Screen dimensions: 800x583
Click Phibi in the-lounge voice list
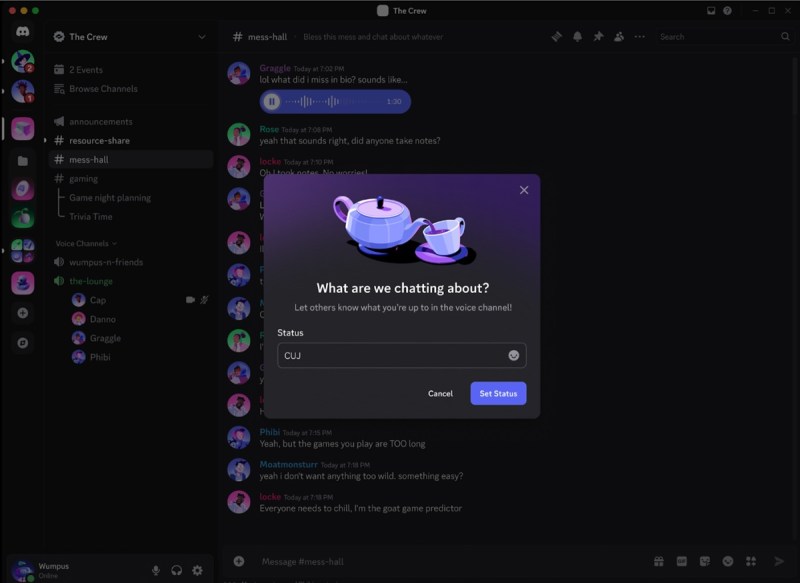[92, 357]
